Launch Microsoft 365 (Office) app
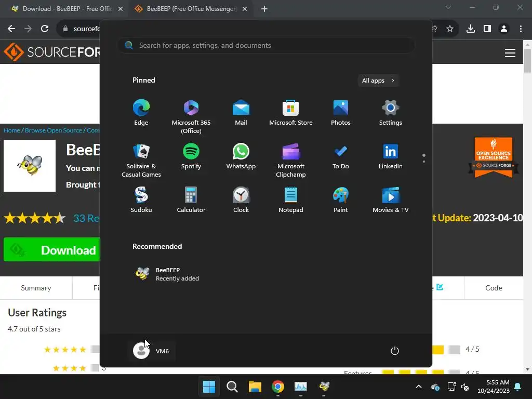 [191, 116]
